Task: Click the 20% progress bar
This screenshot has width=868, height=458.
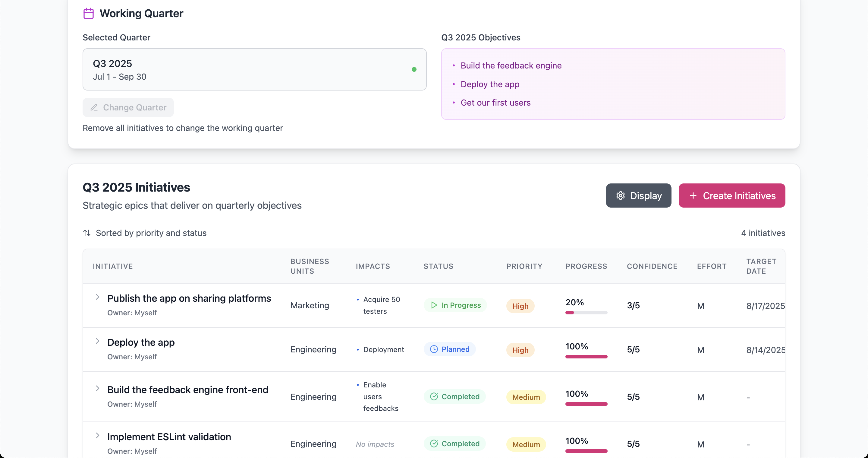Action: tap(586, 313)
